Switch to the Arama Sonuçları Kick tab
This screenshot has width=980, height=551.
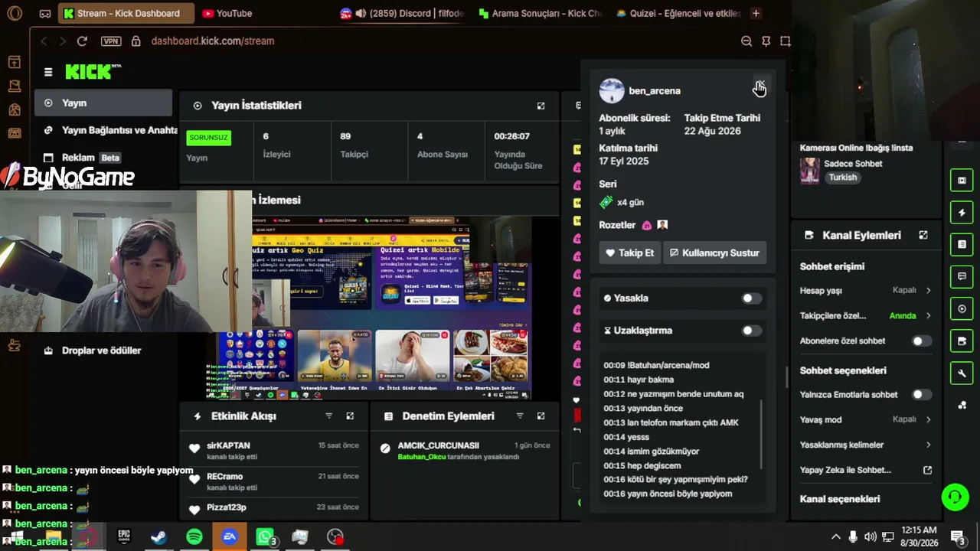pos(540,13)
